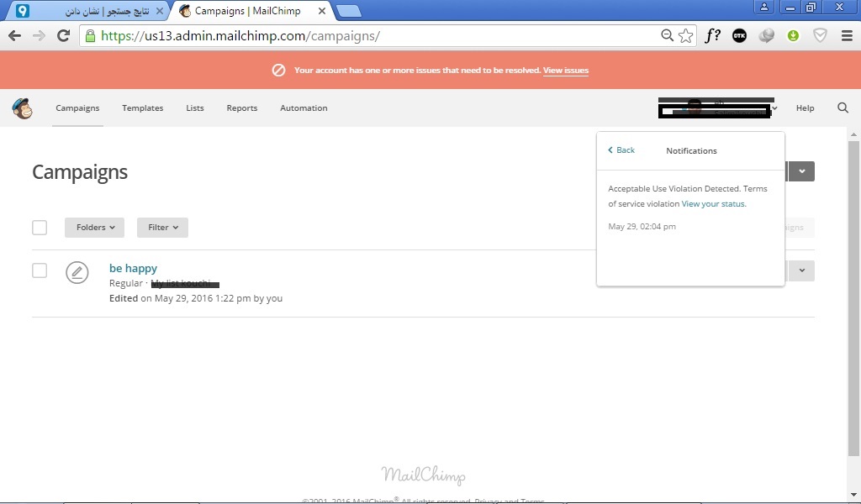Click the browser back arrow

14,35
